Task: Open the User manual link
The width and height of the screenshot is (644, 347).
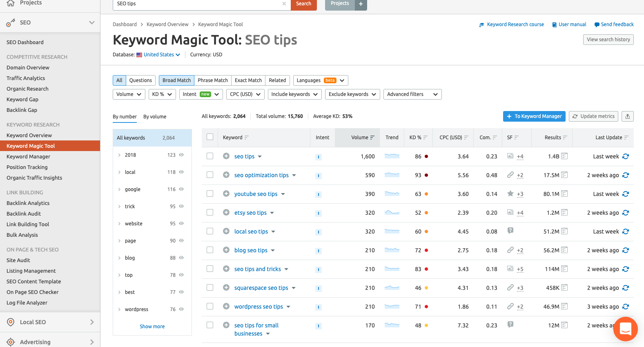Action: coord(569,24)
